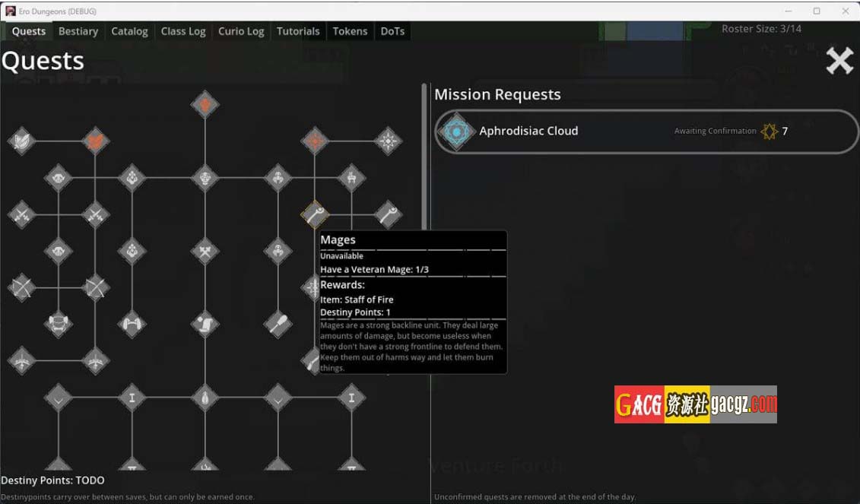Click the helmet quest node
Screen dimensions: 860x504
click(59, 325)
